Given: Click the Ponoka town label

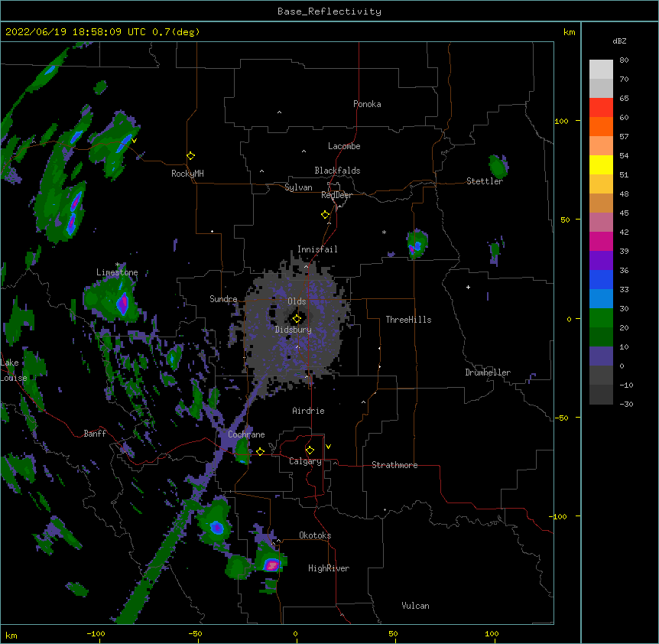Looking at the screenshot, I should tap(367, 104).
